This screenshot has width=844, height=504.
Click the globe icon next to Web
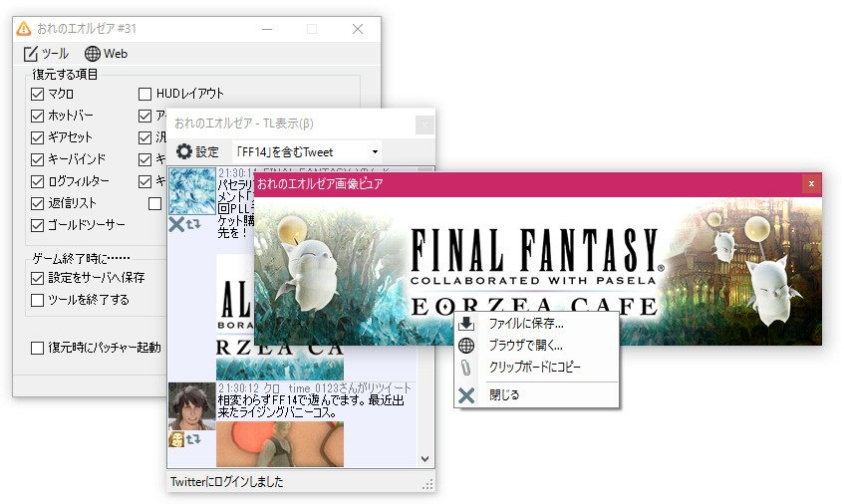92,53
